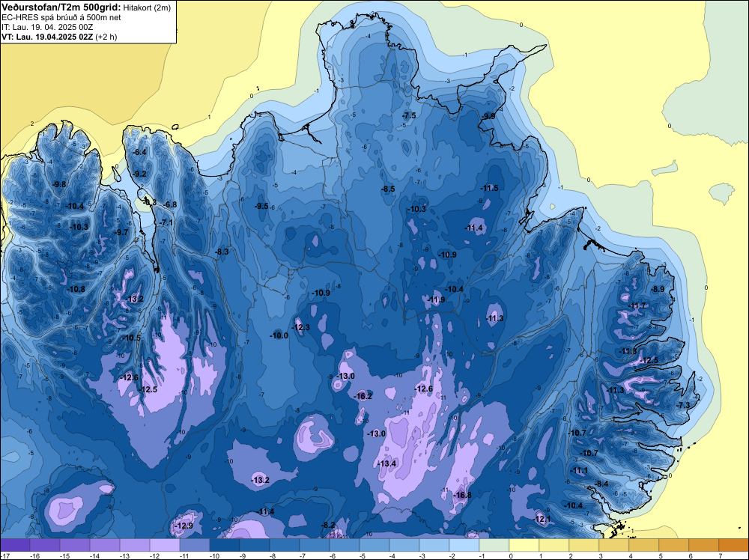The image size is (749, 560).
Task: Click the temperature label '-11.1'
Action: pyautogui.click(x=579, y=470)
